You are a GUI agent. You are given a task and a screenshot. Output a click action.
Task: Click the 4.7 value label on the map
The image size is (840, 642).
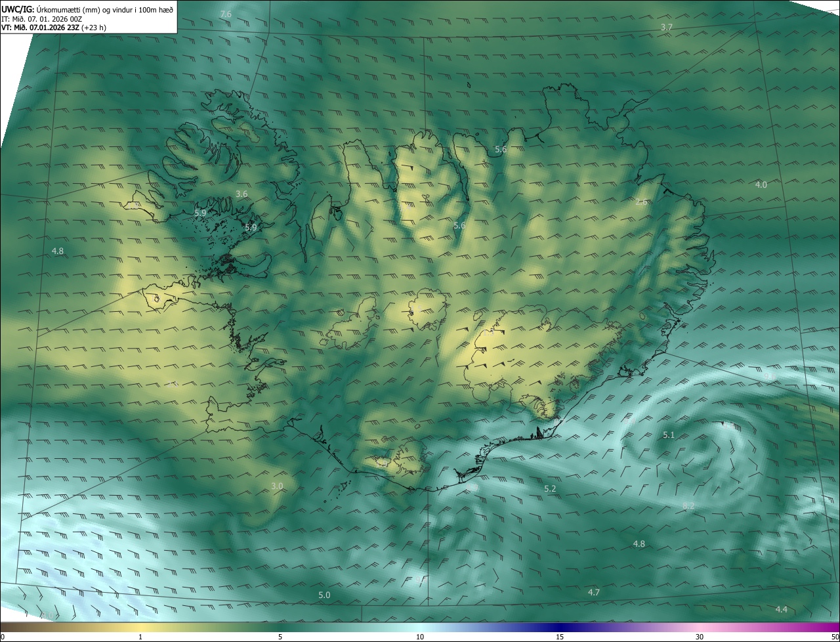593,593
